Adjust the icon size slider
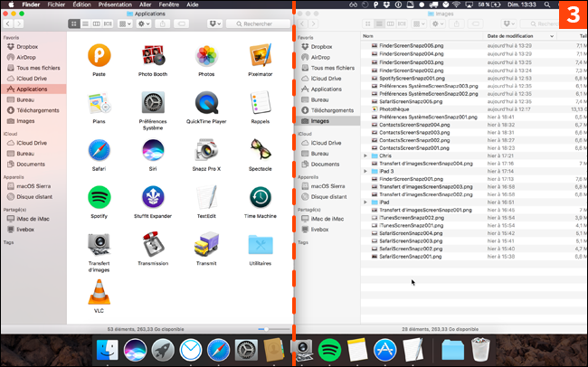588x367 pixels. click(x=266, y=329)
